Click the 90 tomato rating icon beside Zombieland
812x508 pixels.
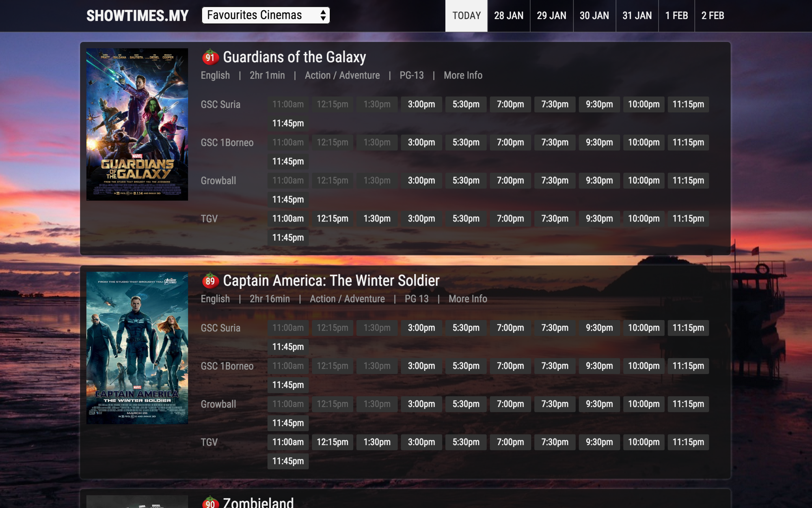[210, 504]
